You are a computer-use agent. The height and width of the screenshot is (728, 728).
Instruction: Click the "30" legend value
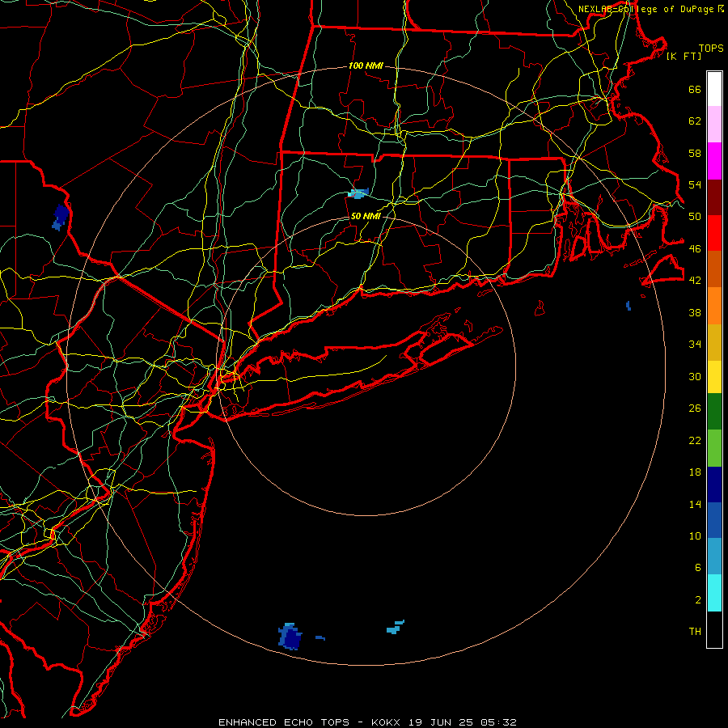click(x=695, y=376)
